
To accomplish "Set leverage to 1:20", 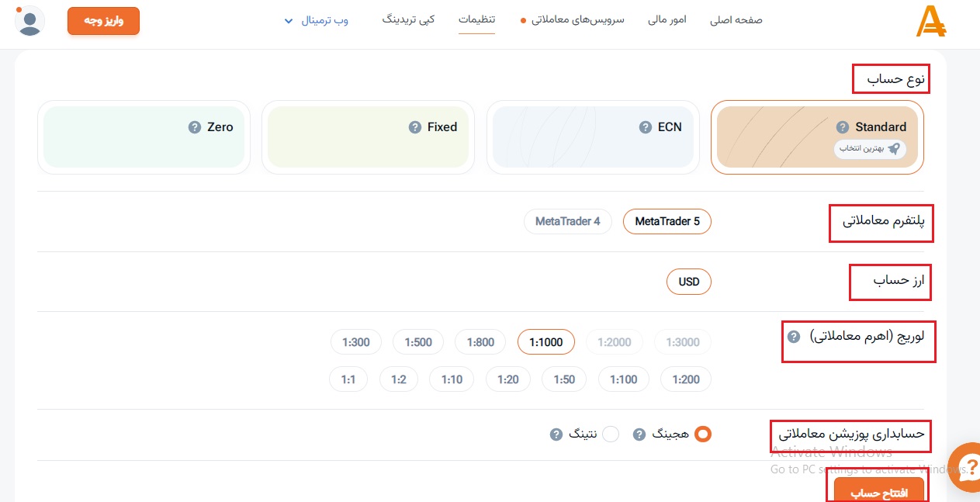I will 508,379.
